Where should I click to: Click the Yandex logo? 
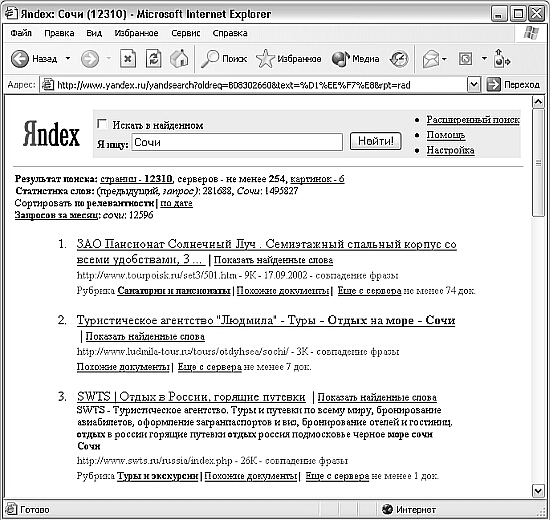pyautogui.click(x=52, y=134)
